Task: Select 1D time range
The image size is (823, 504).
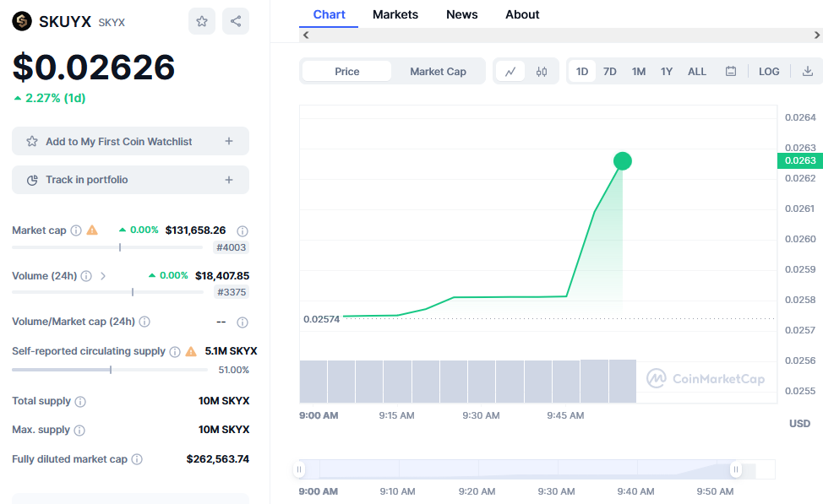Action: (582, 71)
